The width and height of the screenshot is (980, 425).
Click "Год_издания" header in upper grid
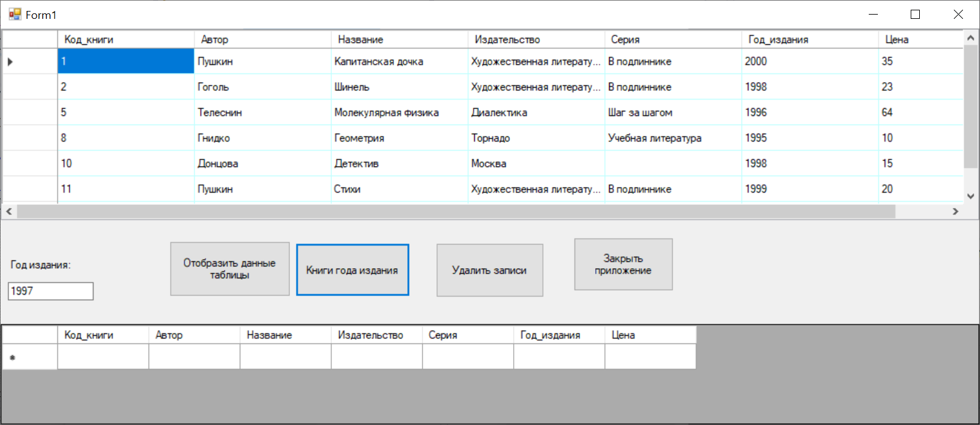pyautogui.click(x=809, y=40)
